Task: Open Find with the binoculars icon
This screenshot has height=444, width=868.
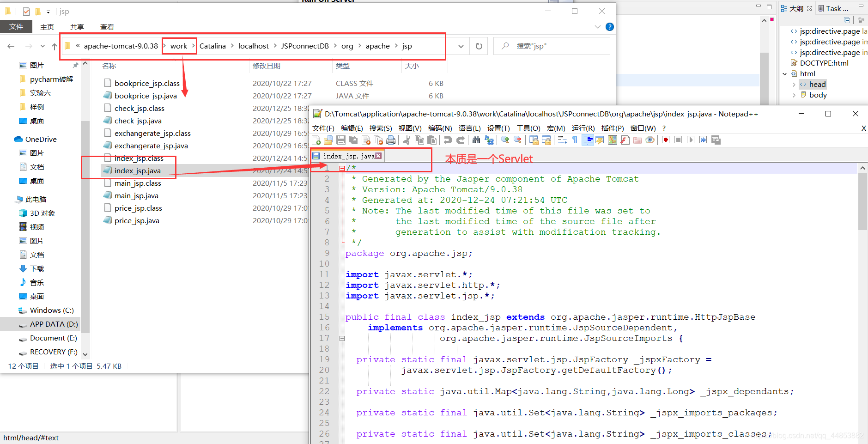Action: click(x=476, y=140)
